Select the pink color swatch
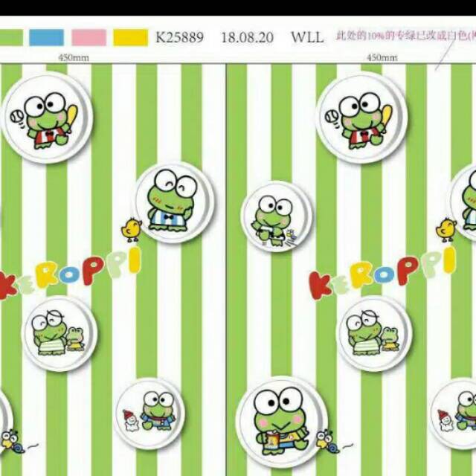The image size is (476, 476). (89, 36)
